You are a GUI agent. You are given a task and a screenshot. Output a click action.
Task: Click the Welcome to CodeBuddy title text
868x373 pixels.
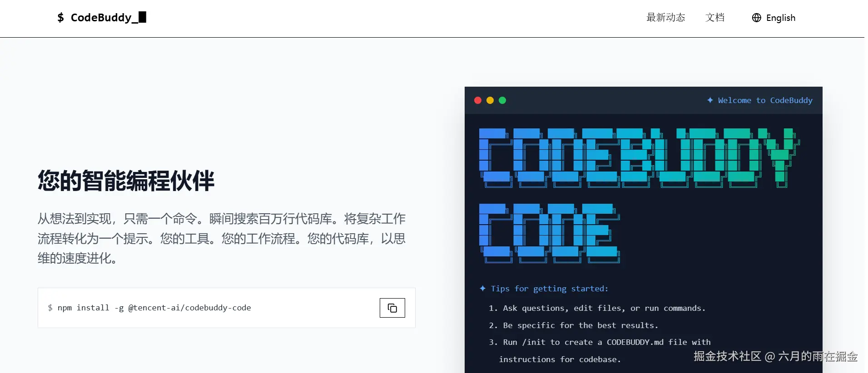765,100
